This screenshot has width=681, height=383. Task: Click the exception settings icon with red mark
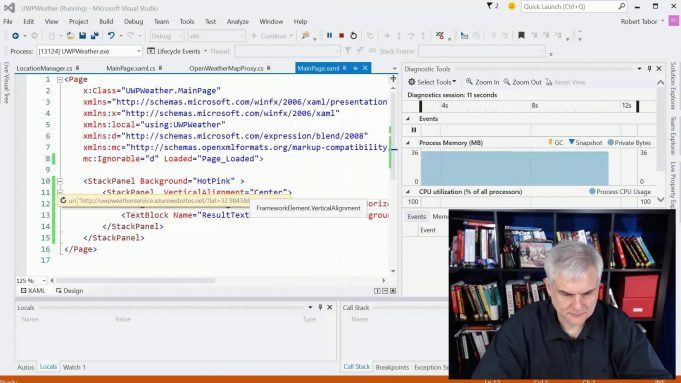(x=440, y=36)
